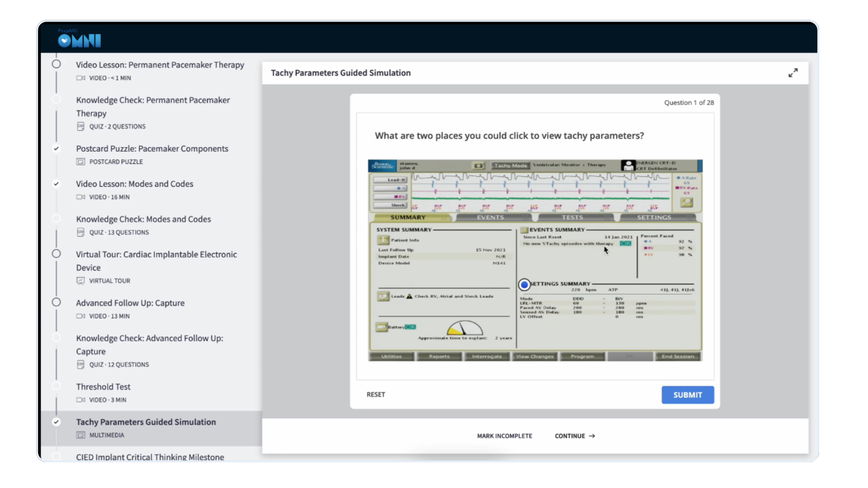Click the magnifier icon beside ECG traces
This screenshot has height=488, width=868.
(686, 202)
